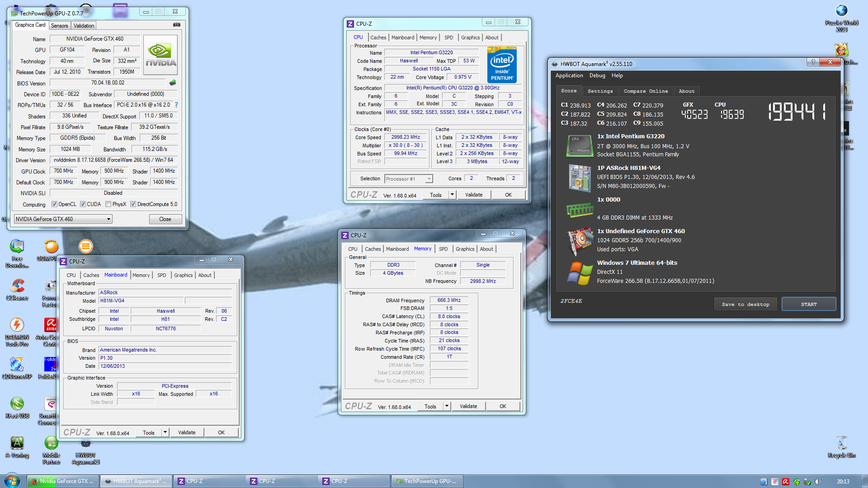This screenshot has height=488, width=868.
Task: Select Graphics tab in Memory CPU-Z window
Action: (x=465, y=249)
